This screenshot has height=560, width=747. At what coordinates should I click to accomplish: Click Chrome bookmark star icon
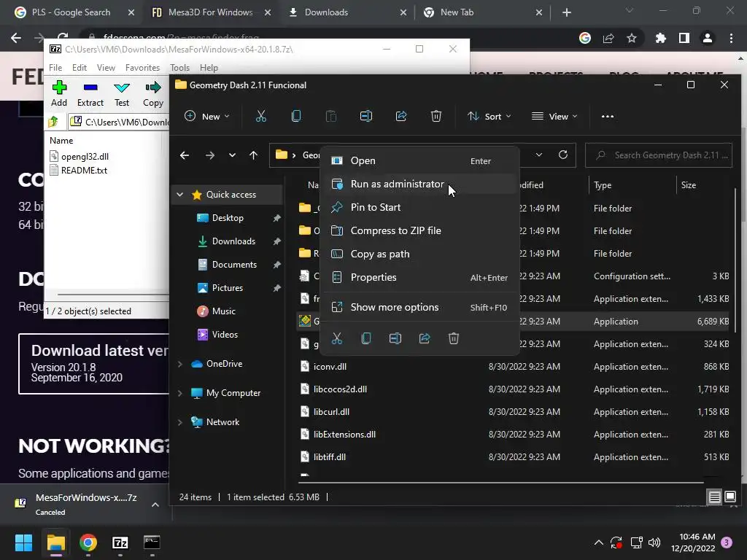(x=632, y=38)
